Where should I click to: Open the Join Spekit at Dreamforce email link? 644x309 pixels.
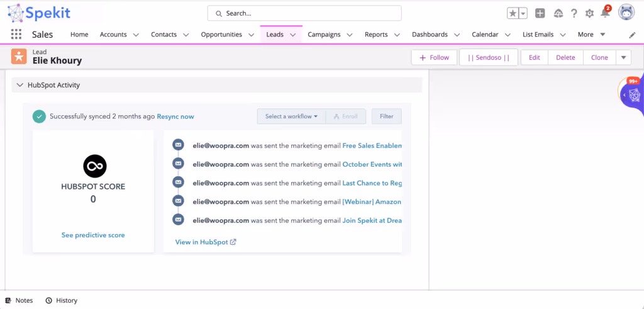click(x=372, y=220)
